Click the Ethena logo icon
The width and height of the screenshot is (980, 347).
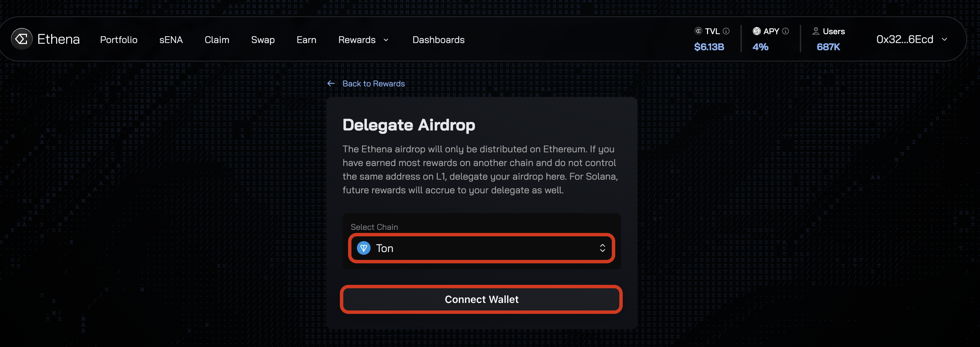(x=22, y=39)
